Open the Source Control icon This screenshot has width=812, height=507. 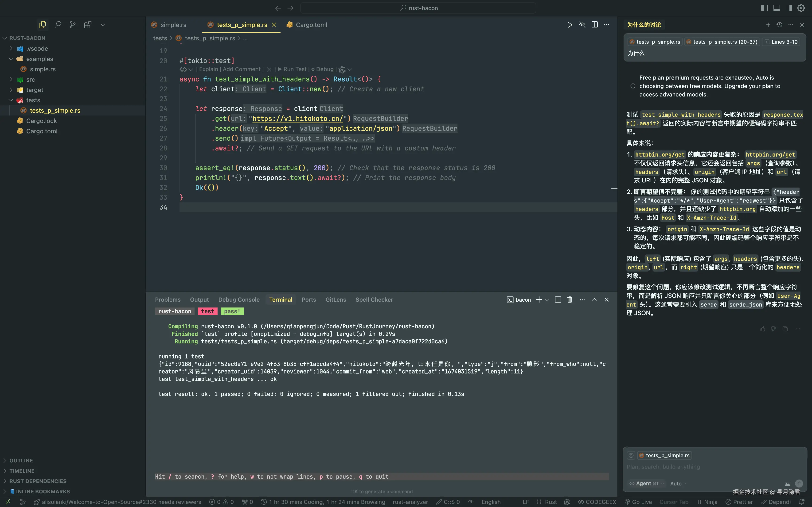point(72,24)
